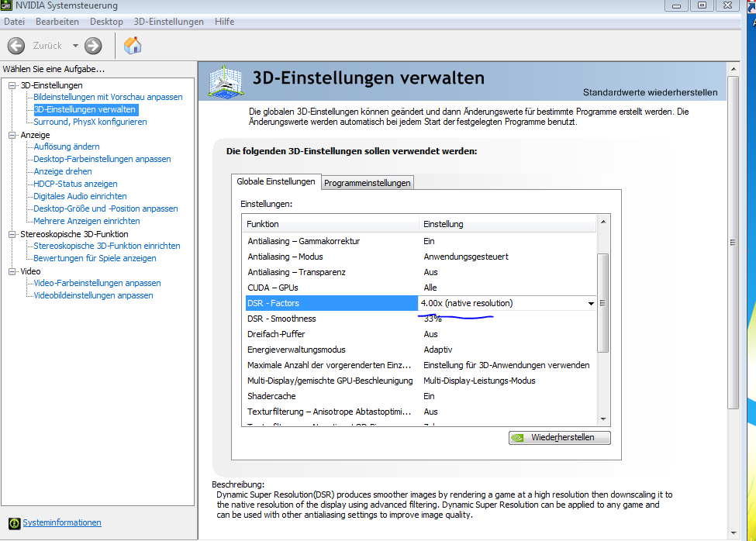Click the Einstellung column header
Viewport: 756px width, 541px height.
point(508,224)
